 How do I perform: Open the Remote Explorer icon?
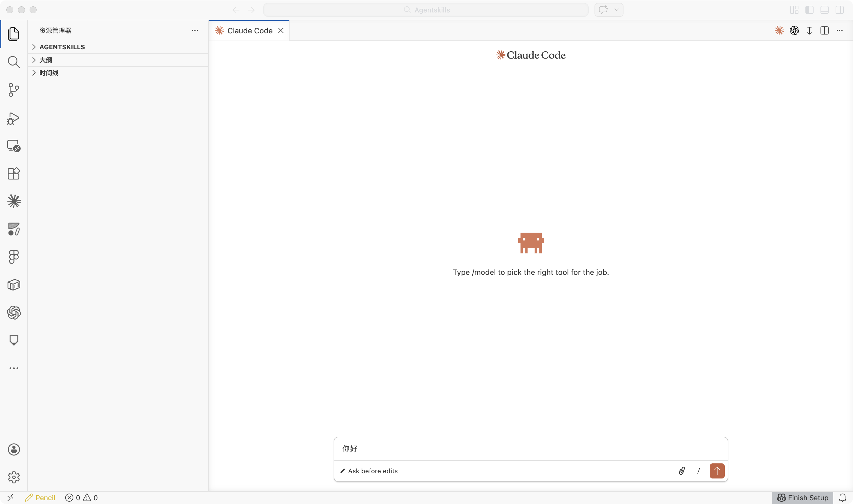(14, 146)
